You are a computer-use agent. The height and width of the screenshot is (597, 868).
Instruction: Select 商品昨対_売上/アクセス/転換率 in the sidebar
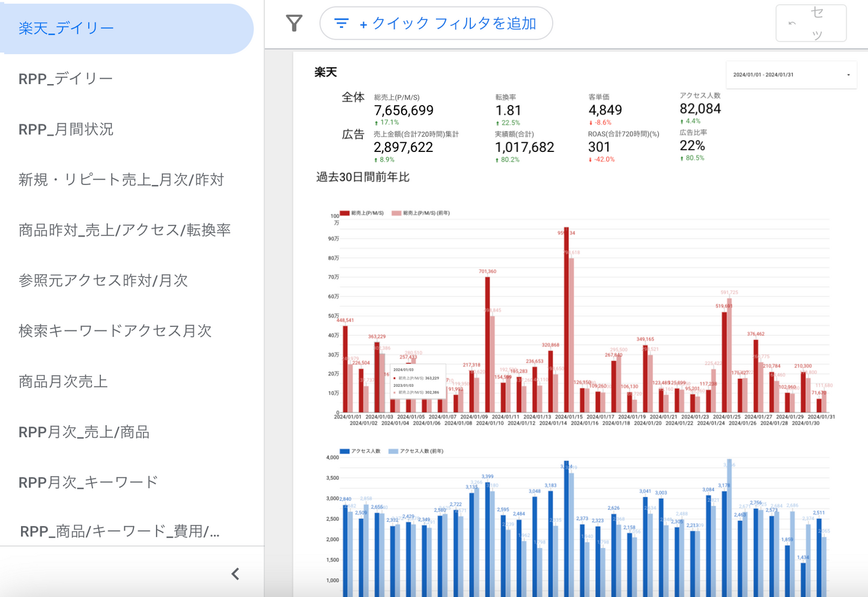(x=124, y=230)
